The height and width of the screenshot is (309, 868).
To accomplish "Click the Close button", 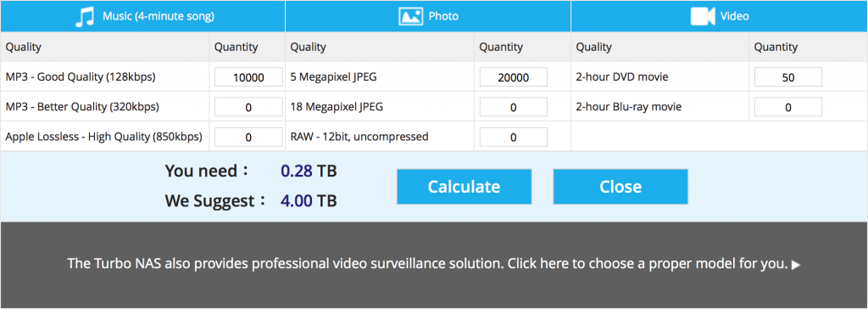I will pyautogui.click(x=620, y=187).
